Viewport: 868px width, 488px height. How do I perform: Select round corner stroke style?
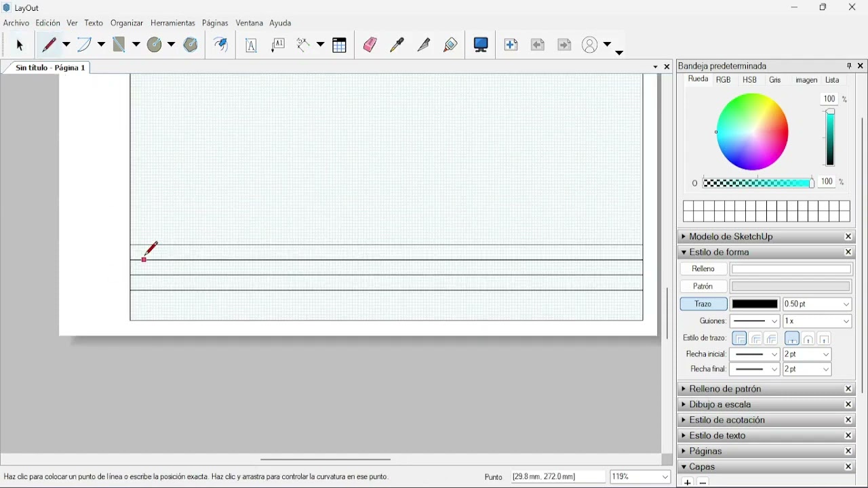click(756, 338)
